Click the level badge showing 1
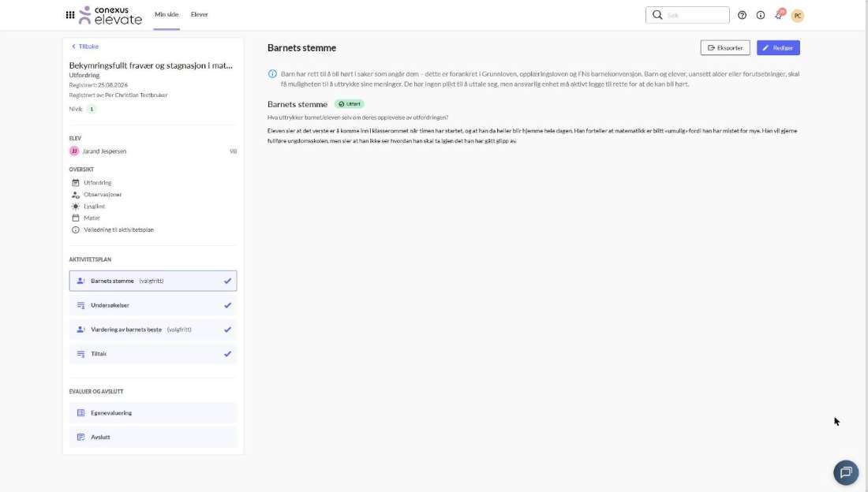The image size is (868, 492). coord(92,109)
